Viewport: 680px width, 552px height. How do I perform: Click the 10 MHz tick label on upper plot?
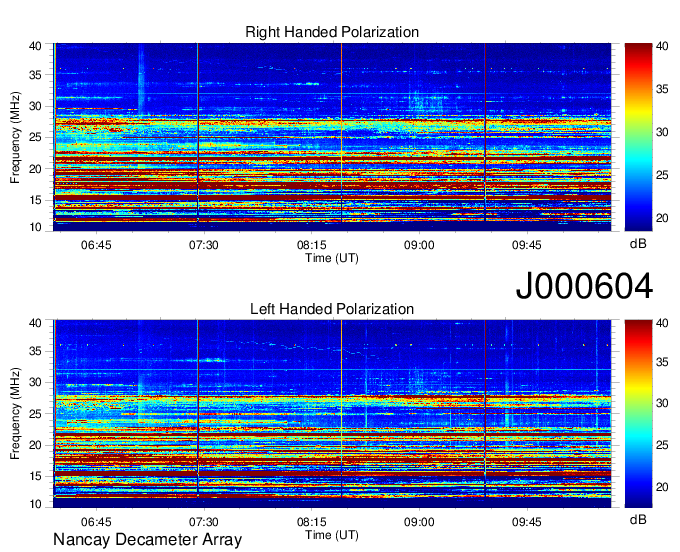[x=35, y=227]
